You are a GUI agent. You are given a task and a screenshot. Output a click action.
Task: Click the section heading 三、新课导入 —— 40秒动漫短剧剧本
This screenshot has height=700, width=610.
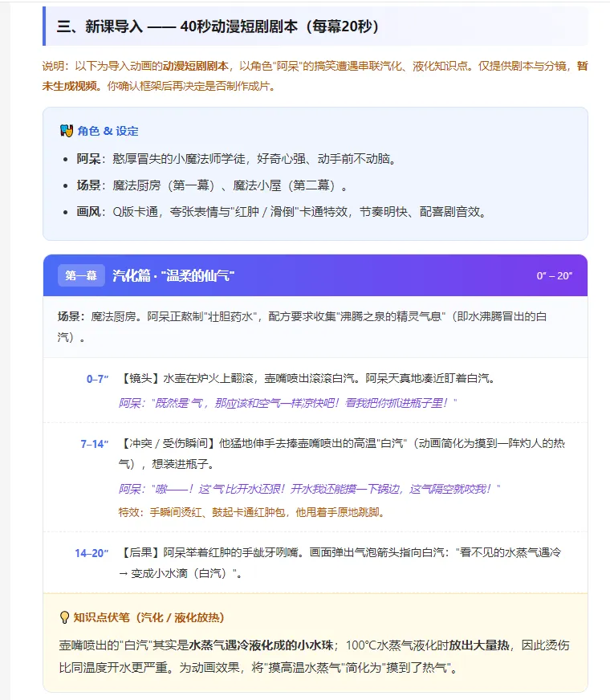218,26
